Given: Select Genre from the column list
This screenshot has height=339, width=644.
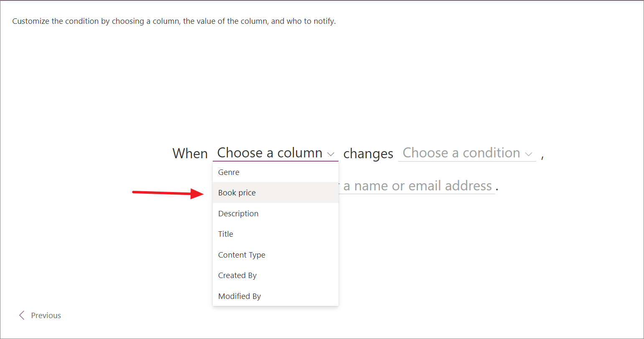Looking at the screenshot, I should [229, 172].
